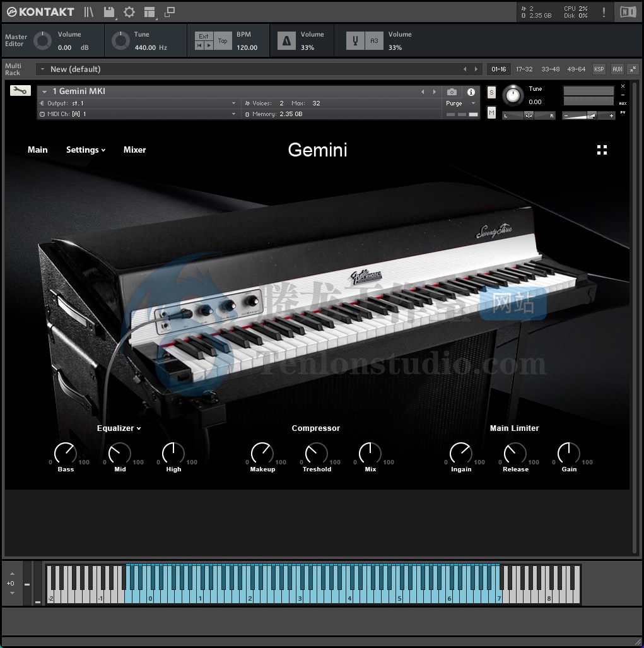644x648 pixels.
Task: Adjust the Master Editor Volume knob
Action: (42, 41)
